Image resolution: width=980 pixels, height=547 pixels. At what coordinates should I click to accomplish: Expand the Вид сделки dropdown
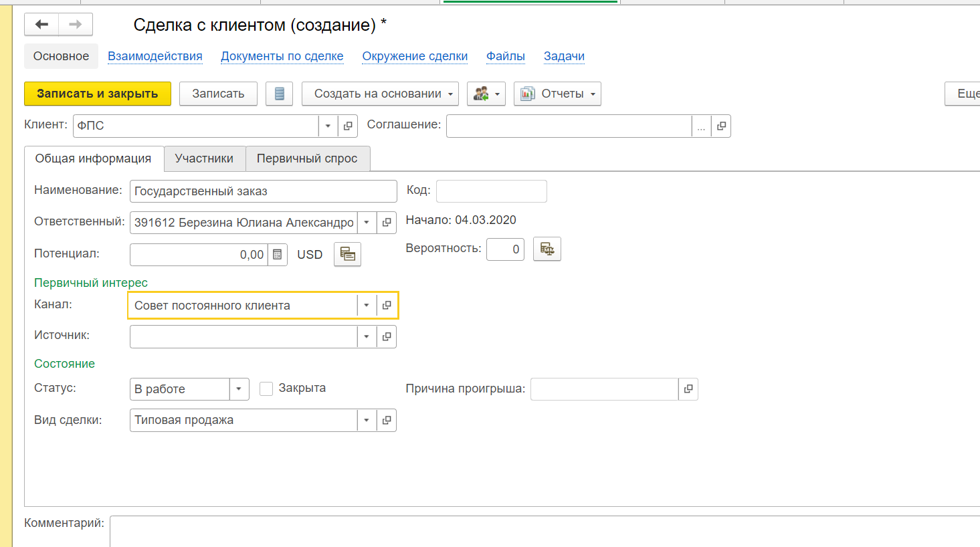(367, 421)
